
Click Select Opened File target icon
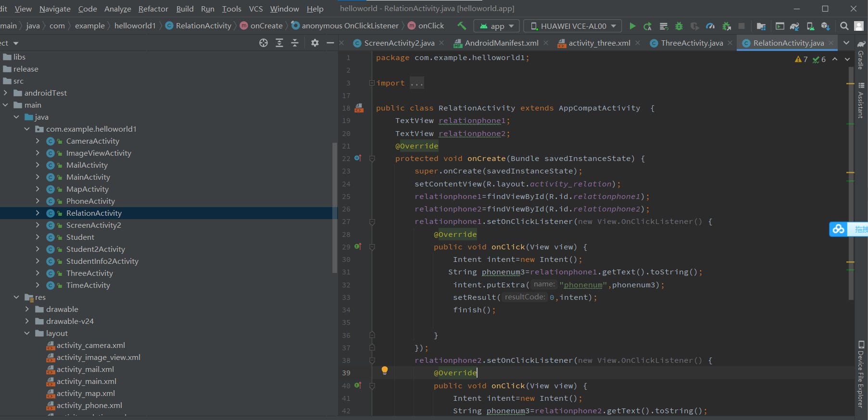264,43
